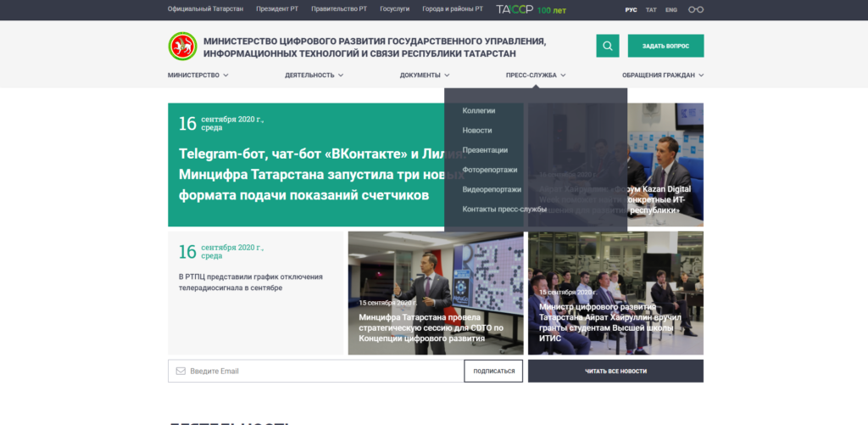
Task: Expand the Министерство menu chevron
Action: click(x=225, y=75)
